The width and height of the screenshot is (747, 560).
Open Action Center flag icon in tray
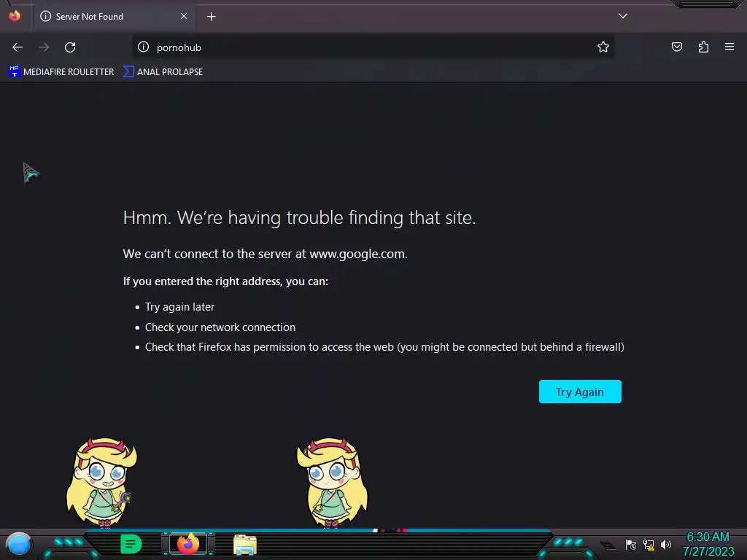[631, 545]
